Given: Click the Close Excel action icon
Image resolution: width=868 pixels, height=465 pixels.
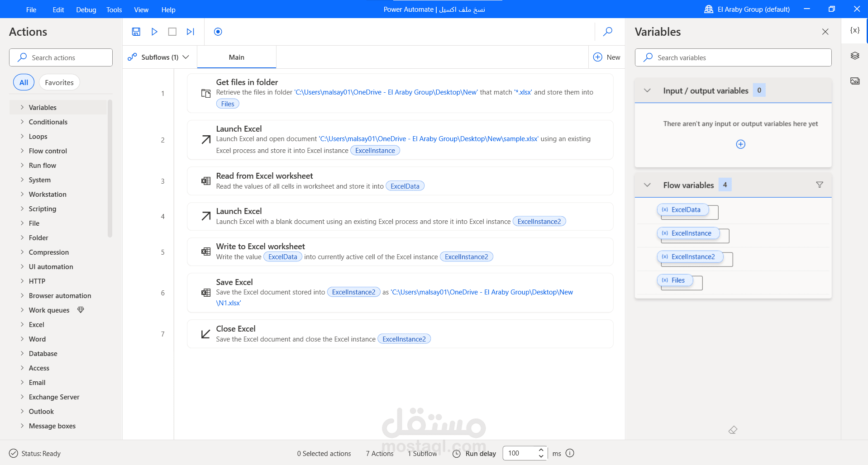Looking at the screenshot, I should [206, 334].
